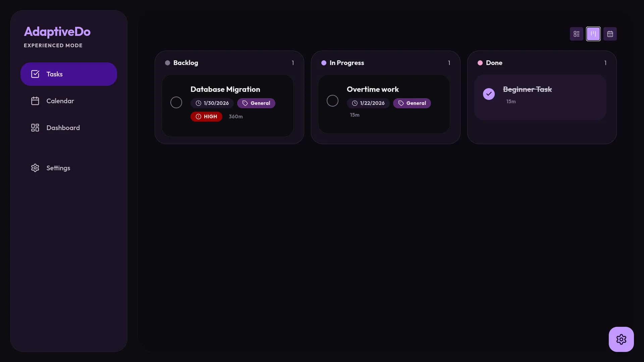Open the floating settings gear button

point(621,339)
